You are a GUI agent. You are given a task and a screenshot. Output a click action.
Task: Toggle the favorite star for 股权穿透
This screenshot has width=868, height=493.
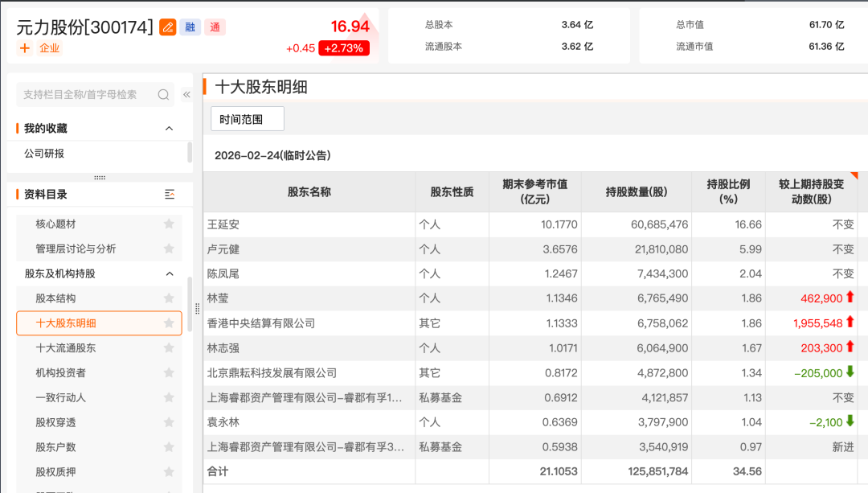169,421
